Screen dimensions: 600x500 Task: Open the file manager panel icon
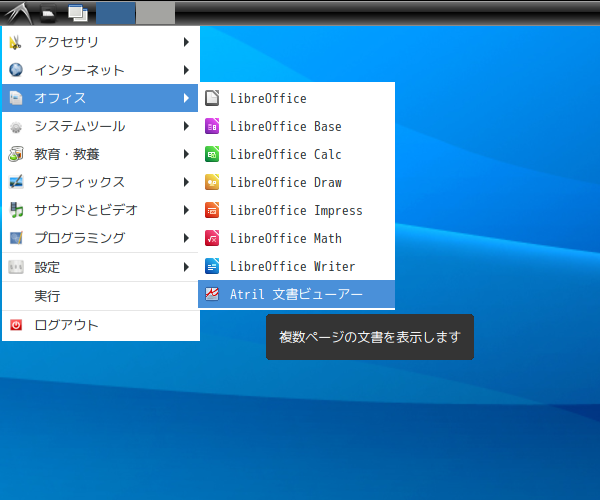tap(48, 13)
